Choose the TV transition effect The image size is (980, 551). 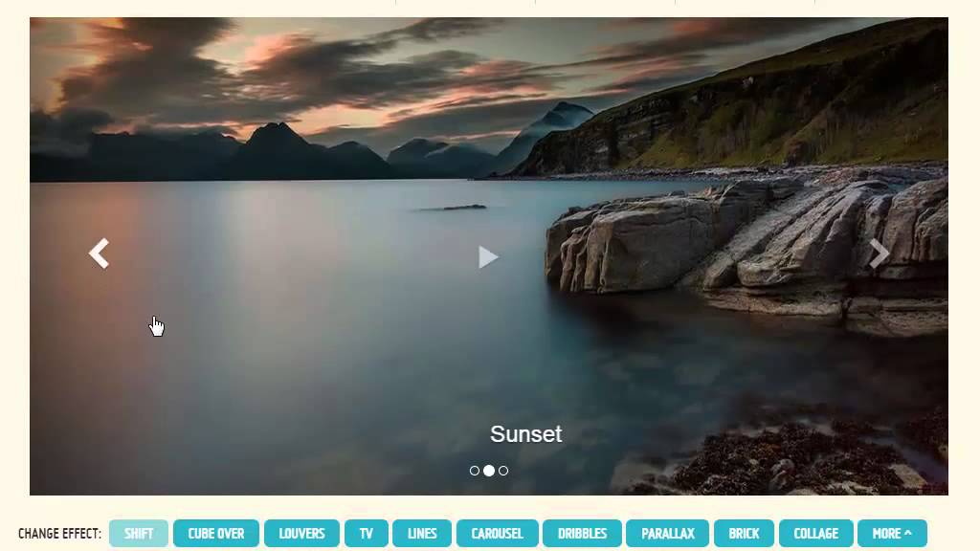[367, 534]
